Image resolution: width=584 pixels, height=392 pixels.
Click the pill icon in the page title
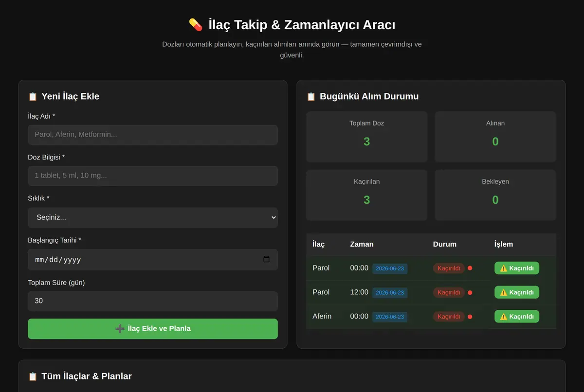196,24
